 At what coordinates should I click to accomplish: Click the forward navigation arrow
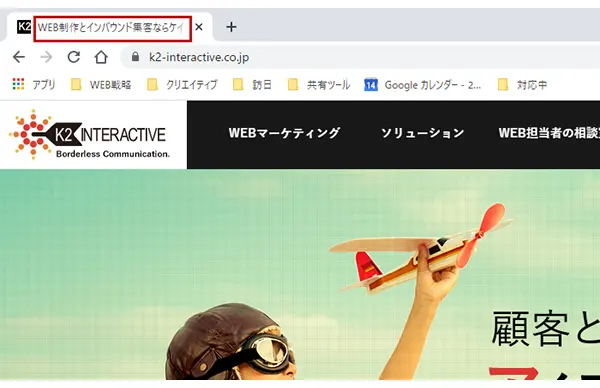click(x=46, y=57)
